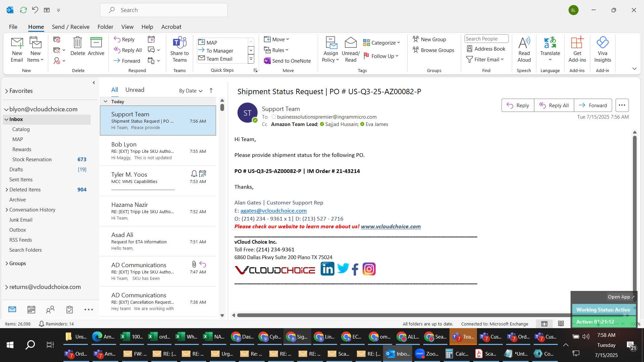
Task: Open more actions ellipsis button
Action: (622, 105)
